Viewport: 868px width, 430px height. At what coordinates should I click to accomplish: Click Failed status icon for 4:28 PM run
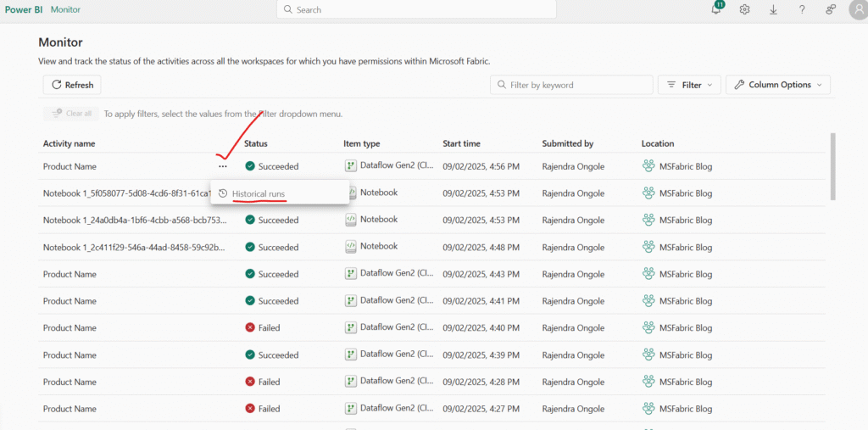pos(250,382)
